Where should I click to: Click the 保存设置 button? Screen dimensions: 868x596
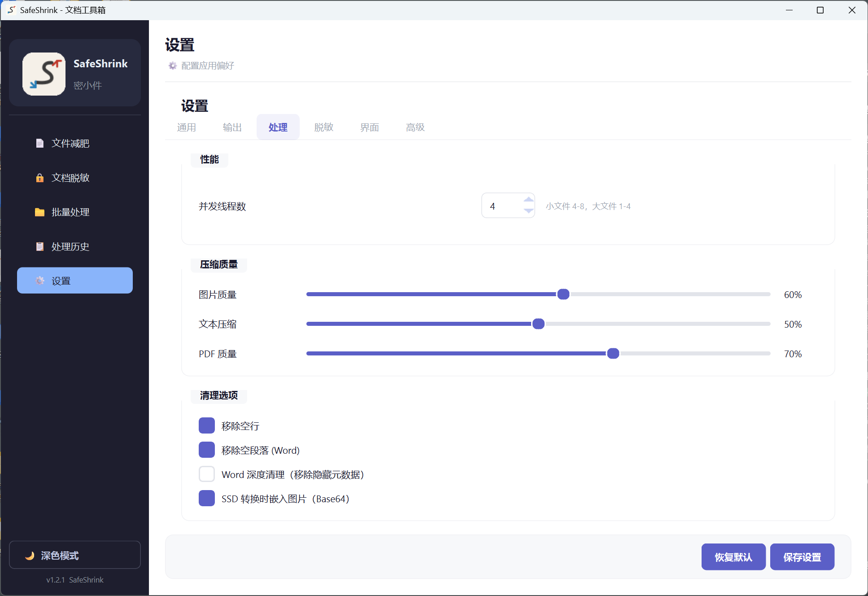802,557
